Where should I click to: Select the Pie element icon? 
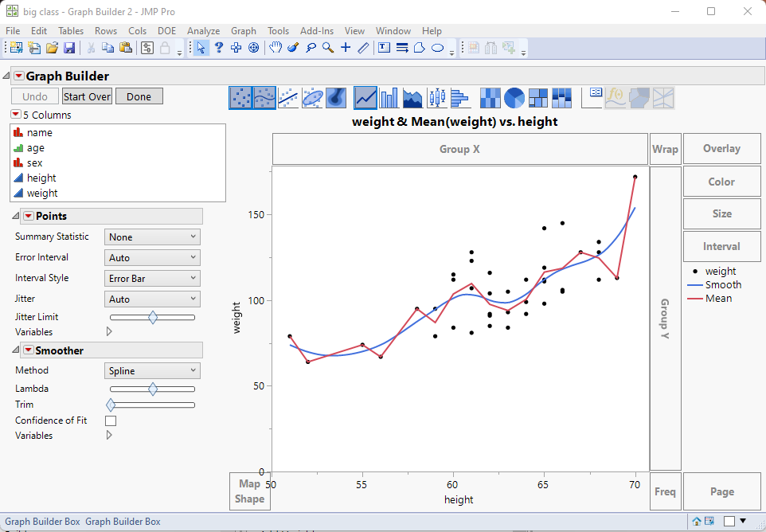pos(514,97)
